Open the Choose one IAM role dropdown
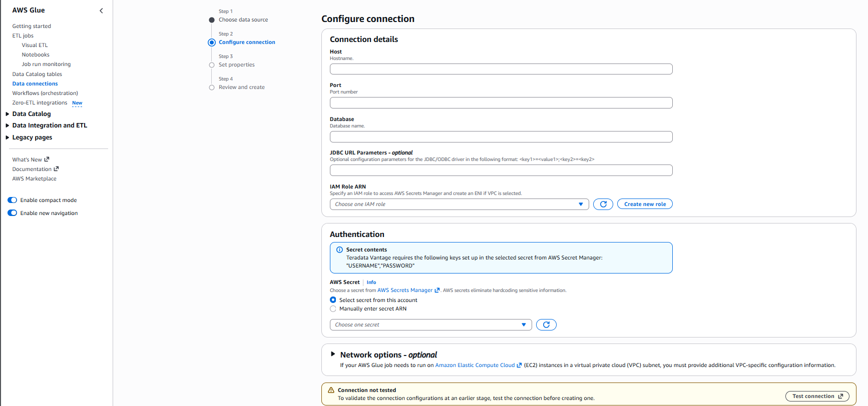This screenshot has height=406, width=868. tap(459, 204)
